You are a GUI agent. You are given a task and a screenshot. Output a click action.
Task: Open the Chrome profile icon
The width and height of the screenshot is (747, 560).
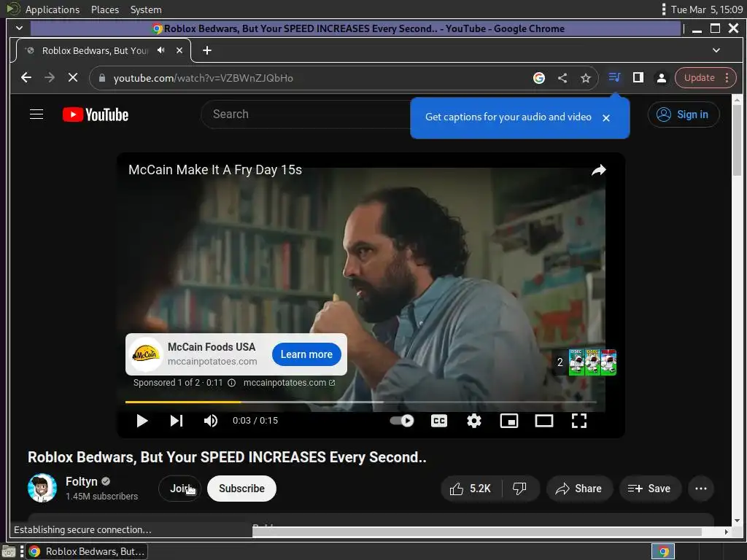pyautogui.click(x=661, y=77)
